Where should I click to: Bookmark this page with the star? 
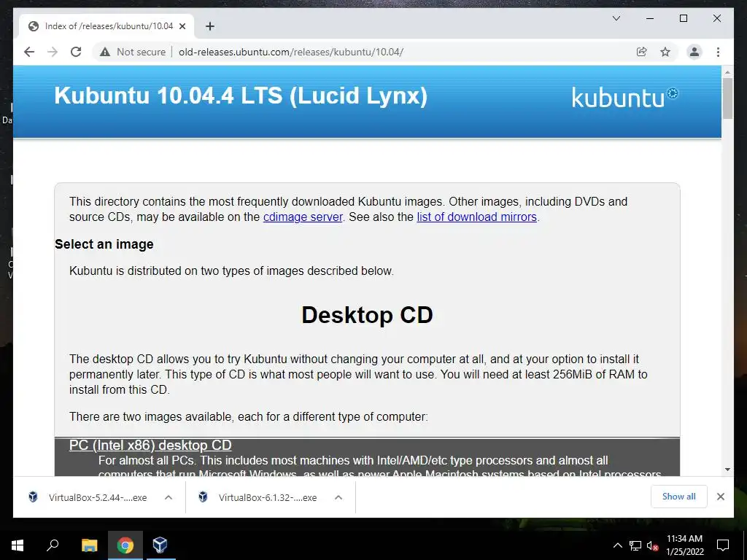(665, 52)
